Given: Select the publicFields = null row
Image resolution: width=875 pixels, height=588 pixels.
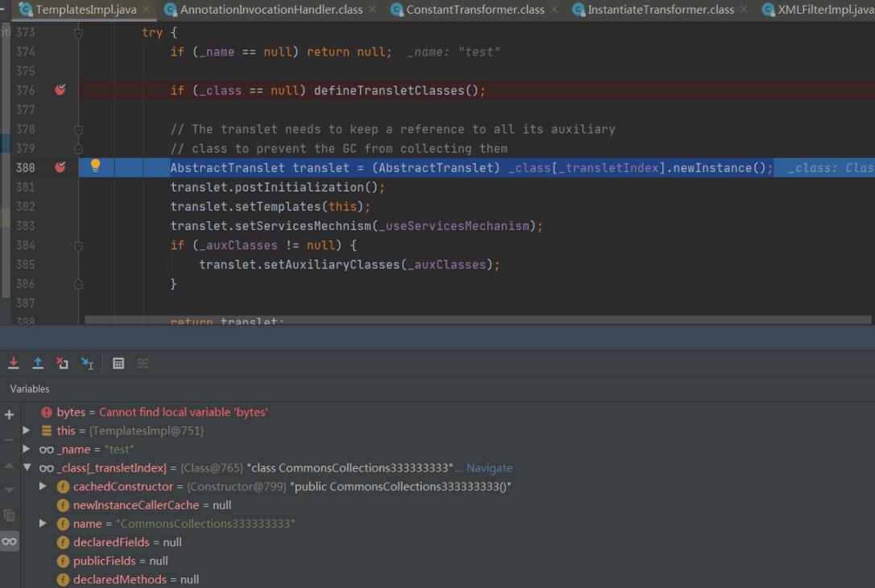Looking at the screenshot, I should pyautogui.click(x=448, y=561).
